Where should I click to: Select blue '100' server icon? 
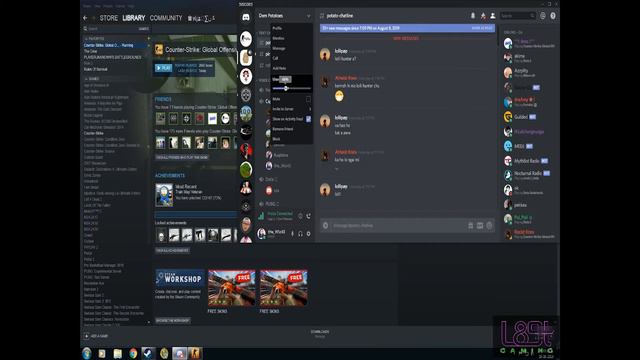coord(246,113)
